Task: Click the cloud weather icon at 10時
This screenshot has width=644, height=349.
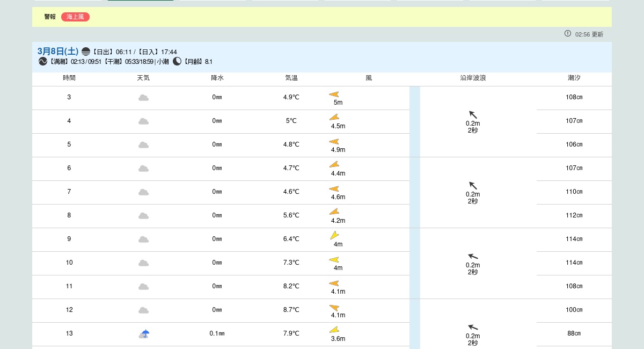Action: (x=143, y=263)
